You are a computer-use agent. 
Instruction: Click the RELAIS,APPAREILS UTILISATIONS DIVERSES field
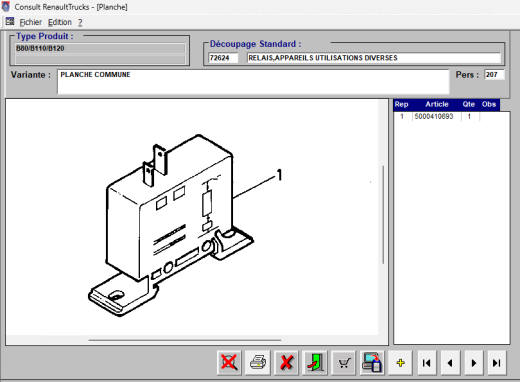click(374, 58)
